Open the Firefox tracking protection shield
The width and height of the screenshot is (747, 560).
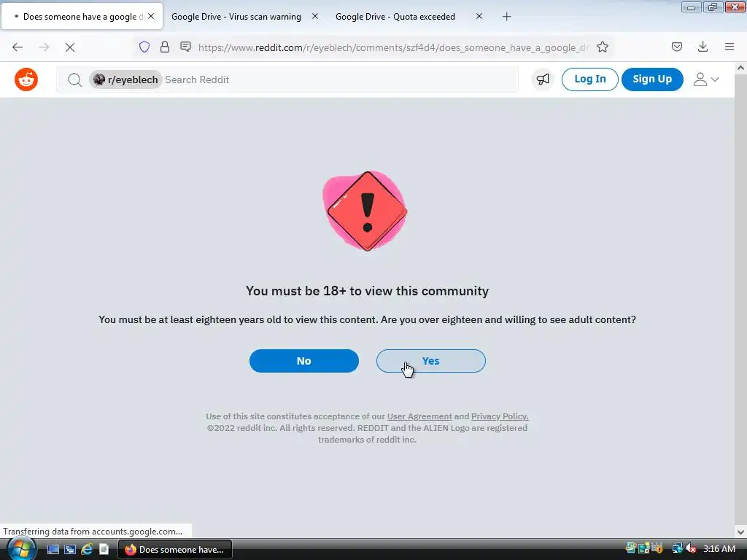point(144,47)
